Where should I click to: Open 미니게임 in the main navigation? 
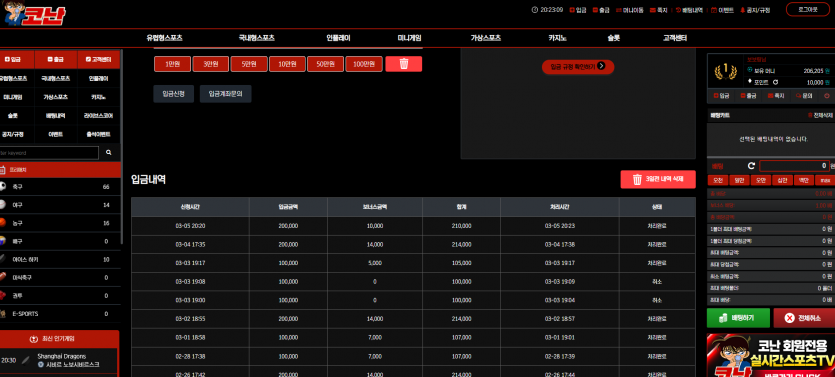(x=410, y=38)
